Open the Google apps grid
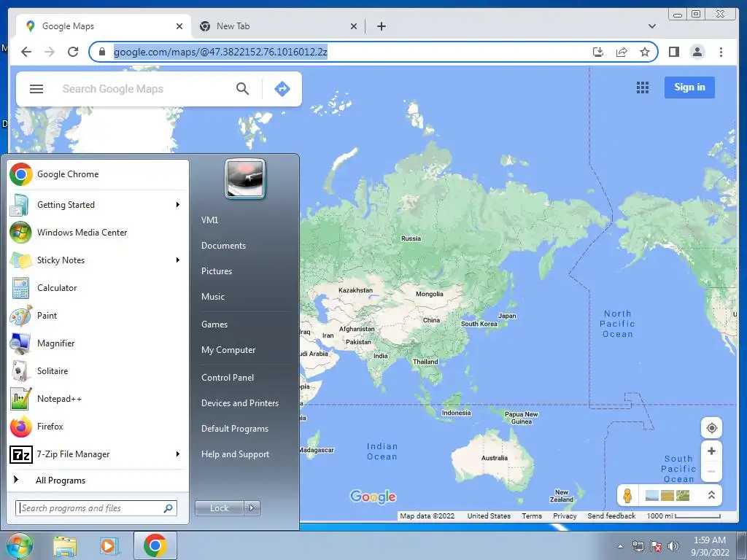The image size is (747, 560). 643,87
